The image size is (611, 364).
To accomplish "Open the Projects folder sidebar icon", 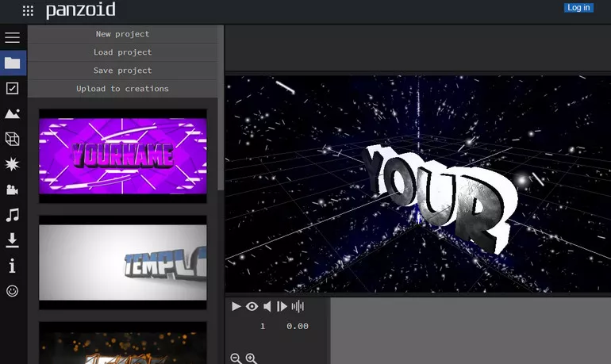I will coord(13,63).
